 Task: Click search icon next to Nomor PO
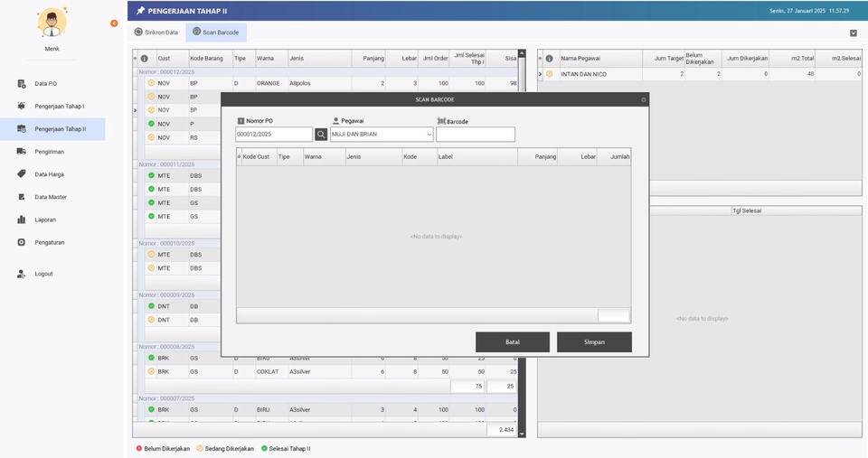click(320, 135)
